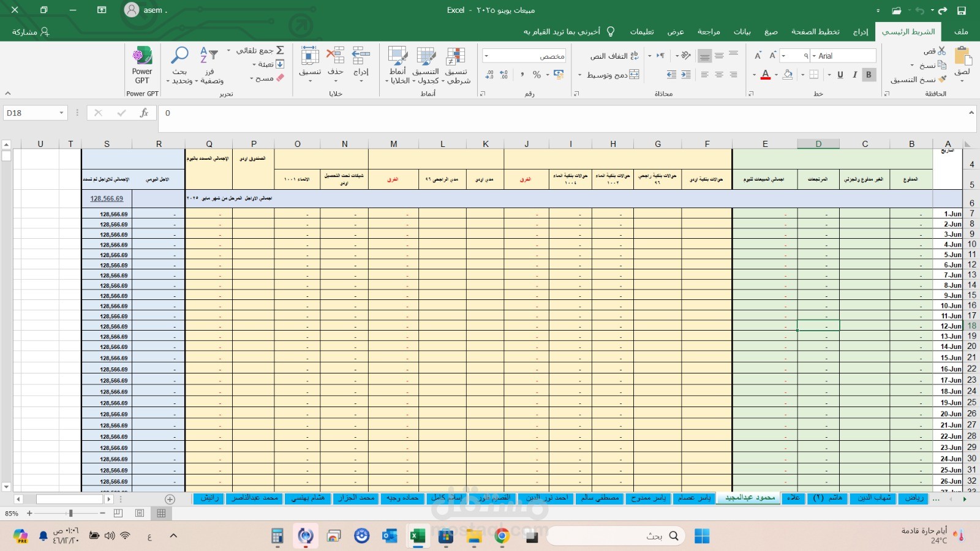Toggle Wrap Text (التفاف النص)
Image resolution: width=980 pixels, height=551 pixels.
click(x=614, y=56)
